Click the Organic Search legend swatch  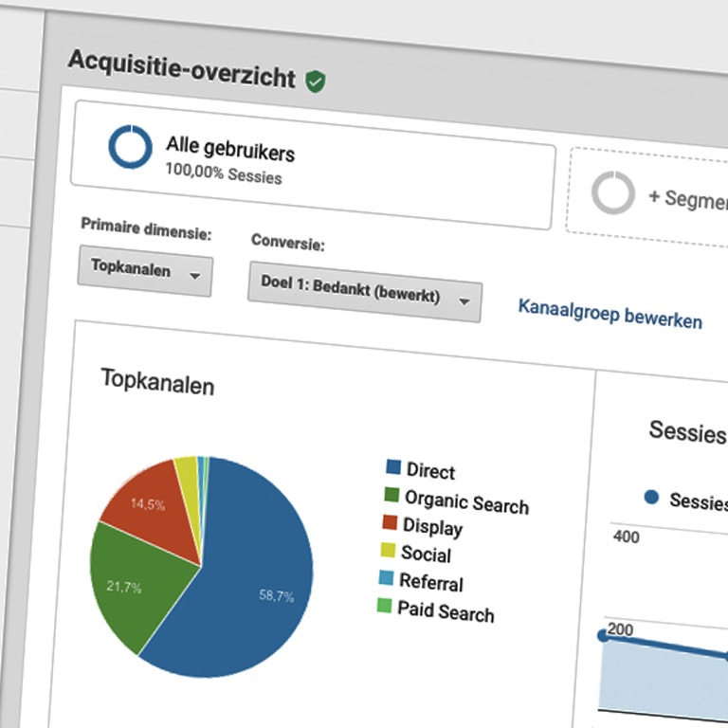tap(391, 495)
